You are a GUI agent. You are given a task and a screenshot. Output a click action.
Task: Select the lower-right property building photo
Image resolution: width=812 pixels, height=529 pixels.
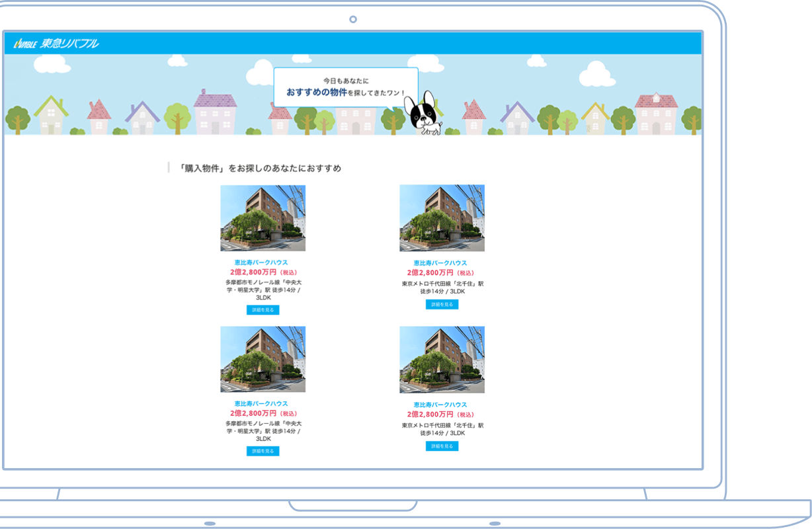click(x=442, y=359)
